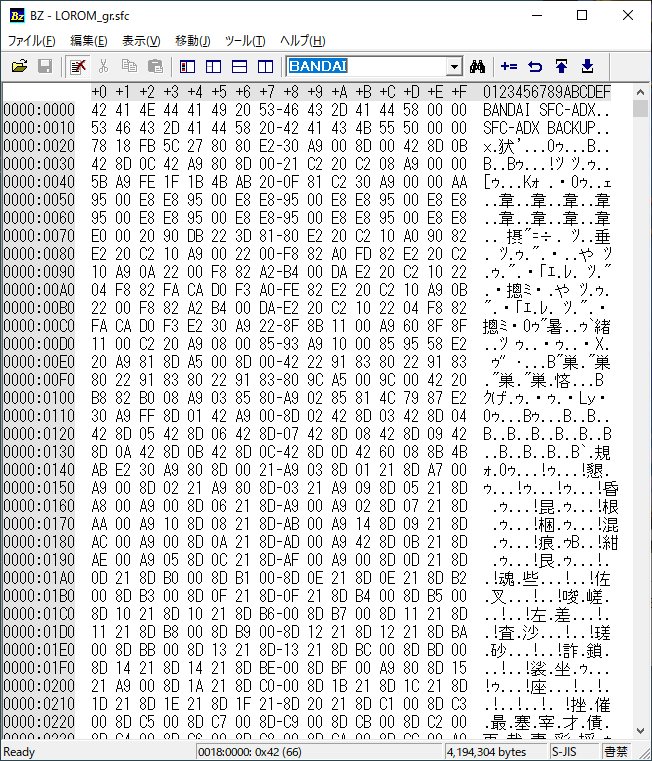Image resolution: width=652 pixels, height=761 pixels.
Task: Click the Ready status text
Action: click(x=19, y=752)
